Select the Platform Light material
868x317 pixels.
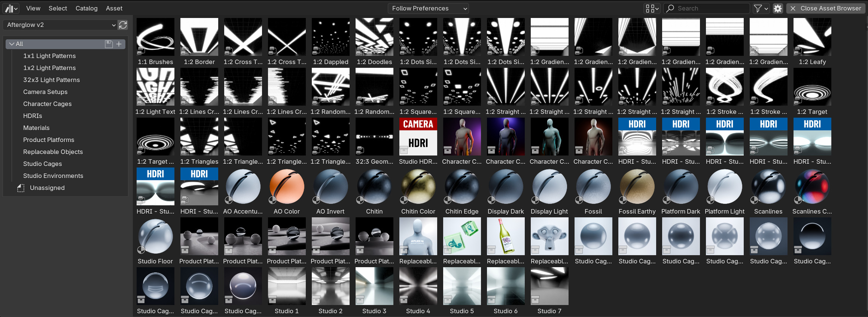[725, 191]
